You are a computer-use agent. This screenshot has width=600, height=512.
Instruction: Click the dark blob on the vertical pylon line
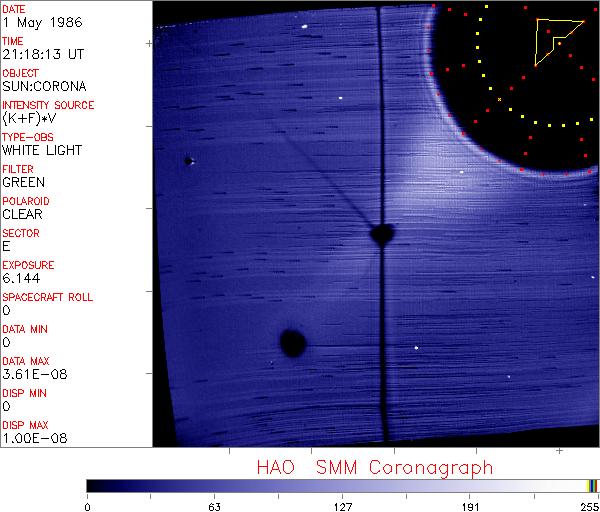(381, 234)
